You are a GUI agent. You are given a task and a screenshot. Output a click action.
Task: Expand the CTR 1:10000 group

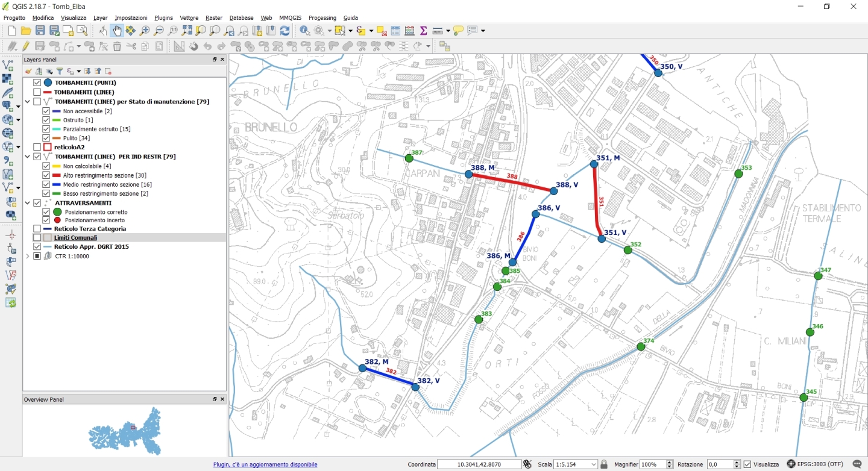(x=28, y=256)
